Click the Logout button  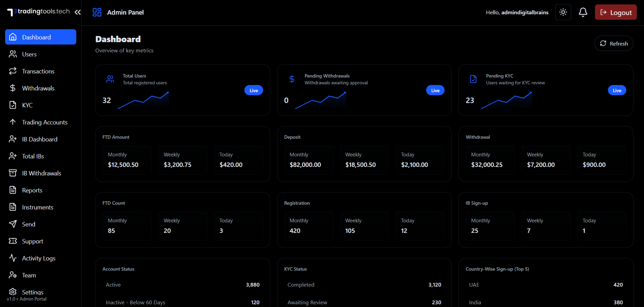pos(615,12)
